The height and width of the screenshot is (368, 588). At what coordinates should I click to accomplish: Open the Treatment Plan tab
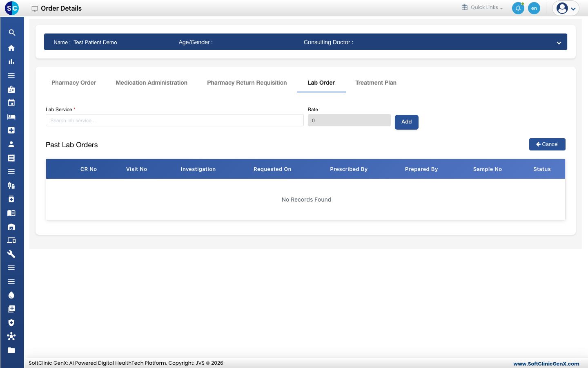coord(376,83)
